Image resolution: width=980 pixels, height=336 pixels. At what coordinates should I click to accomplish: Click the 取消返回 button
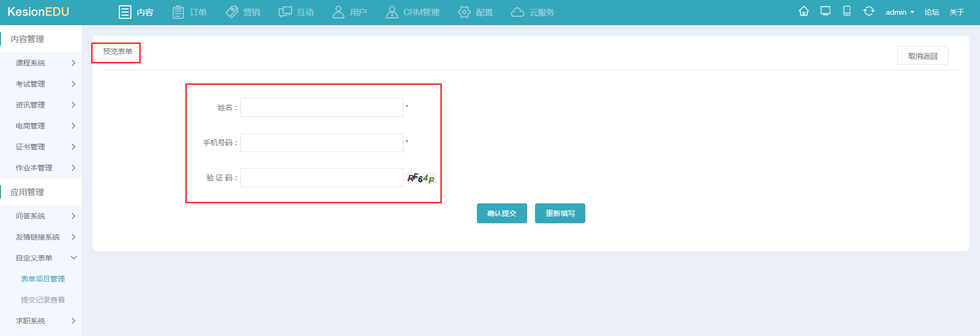click(x=922, y=56)
